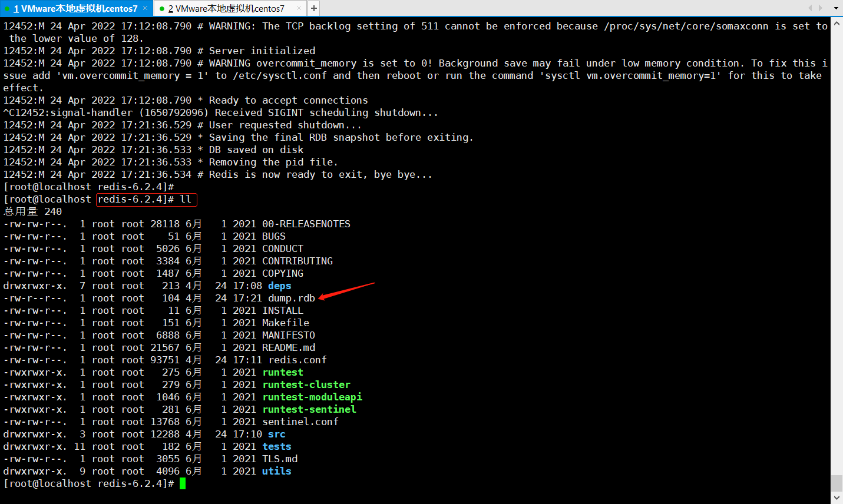This screenshot has height=504, width=843.
Task: Click the 总用量 240 line
Action: point(32,211)
